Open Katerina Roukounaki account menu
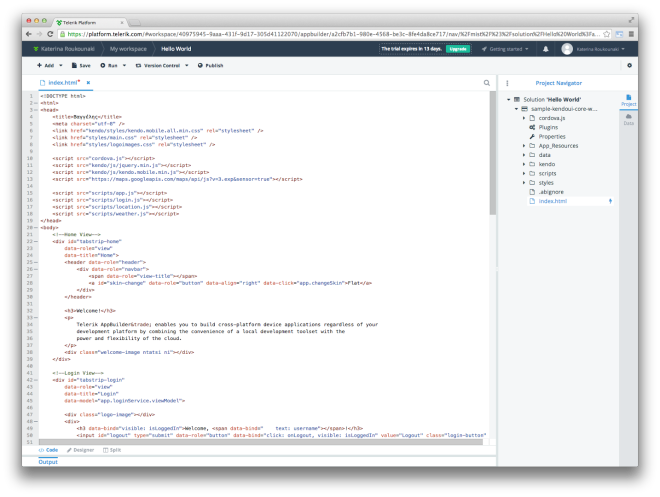Viewport: 660px width, 497px height. [x=600, y=49]
